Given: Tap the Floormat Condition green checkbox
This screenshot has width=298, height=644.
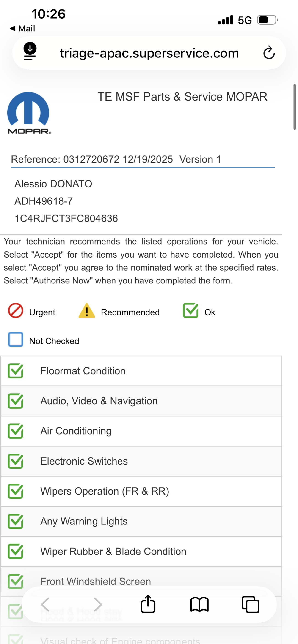Looking at the screenshot, I should 16,371.
